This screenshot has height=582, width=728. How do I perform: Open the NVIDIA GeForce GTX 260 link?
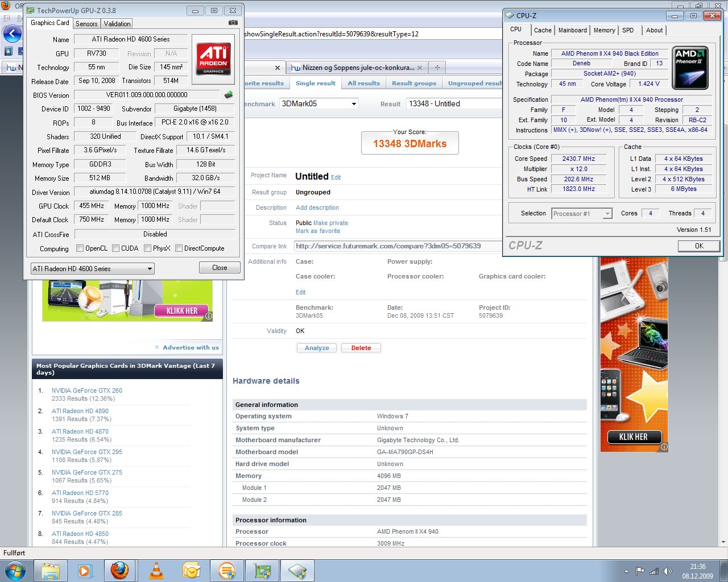coord(87,390)
